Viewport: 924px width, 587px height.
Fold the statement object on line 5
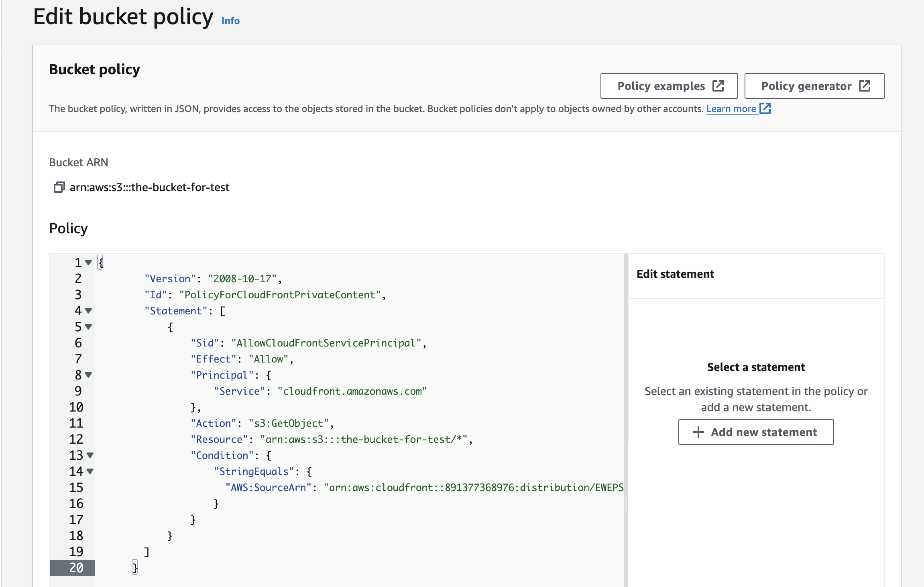89,327
